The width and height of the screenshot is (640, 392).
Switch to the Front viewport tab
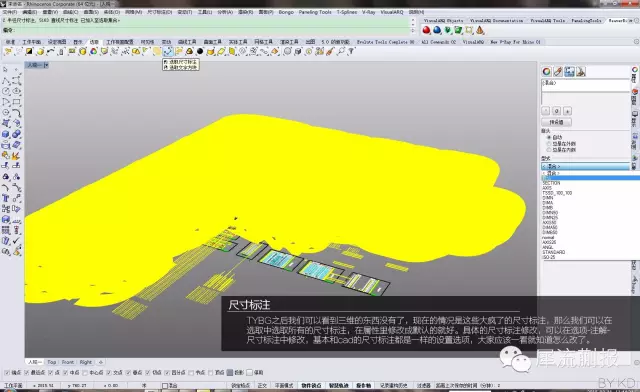pyautogui.click(x=68, y=362)
